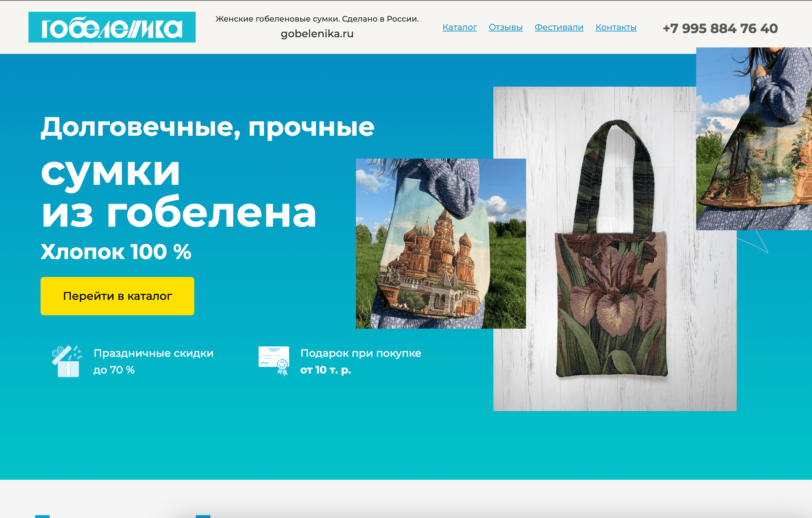Click the Хлопок 100 % subtitle
Viewport: 812px width, 518px height.
click(x=116, y=252)
